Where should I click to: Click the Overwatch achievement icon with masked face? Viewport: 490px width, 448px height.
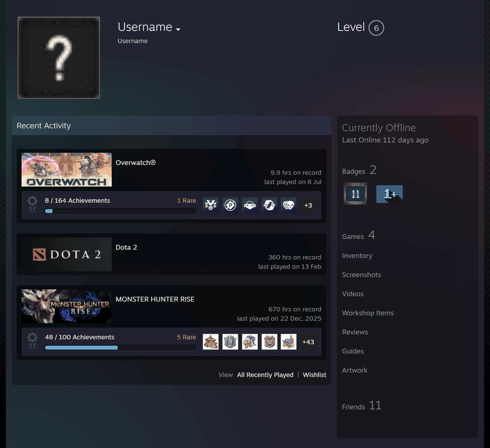[250, 205]
